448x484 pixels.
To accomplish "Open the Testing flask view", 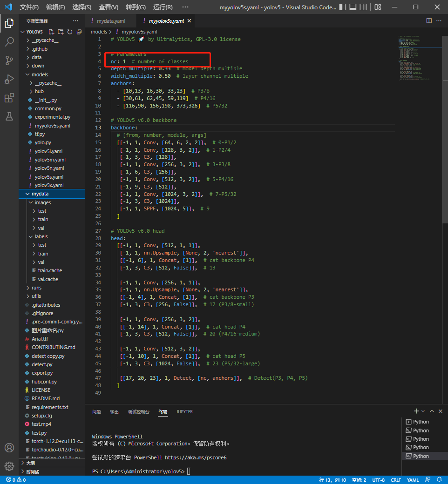I will (9, 116).
